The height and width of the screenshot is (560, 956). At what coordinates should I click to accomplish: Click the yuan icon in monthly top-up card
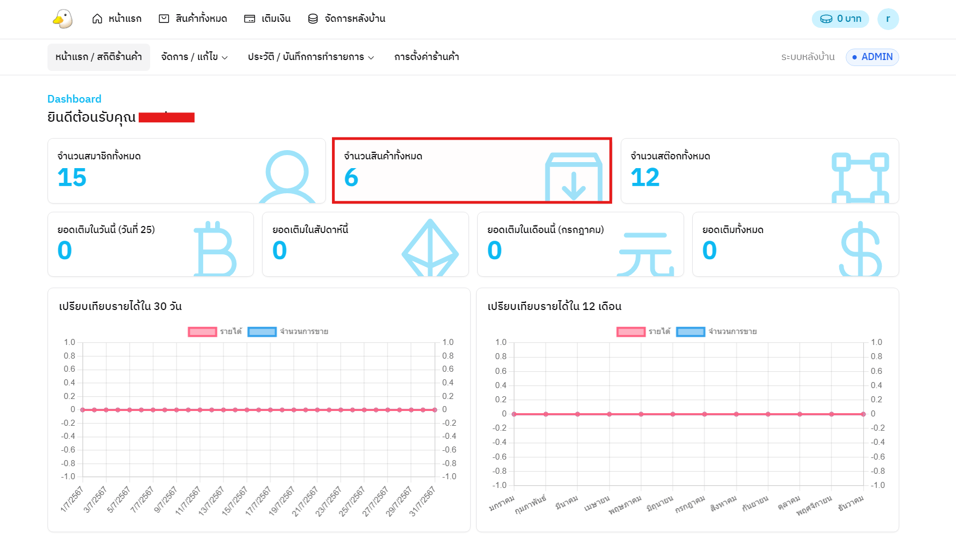pos(645,254)
